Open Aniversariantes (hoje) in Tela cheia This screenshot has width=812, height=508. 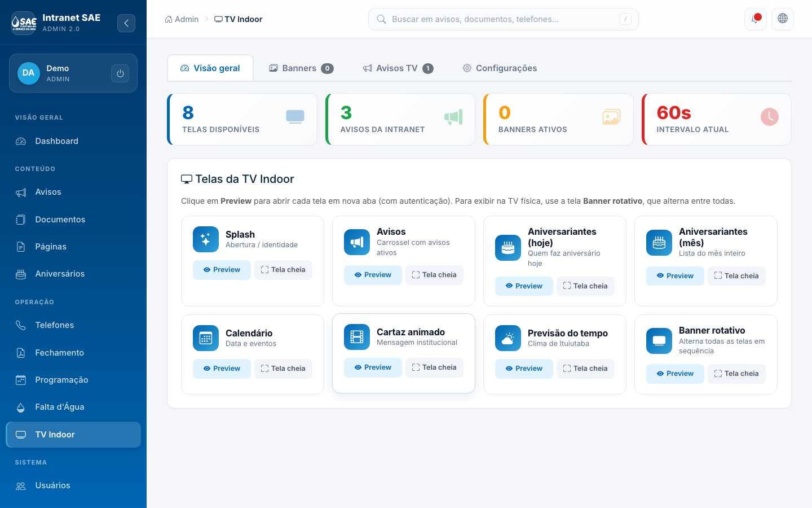[x=585, y=286]
